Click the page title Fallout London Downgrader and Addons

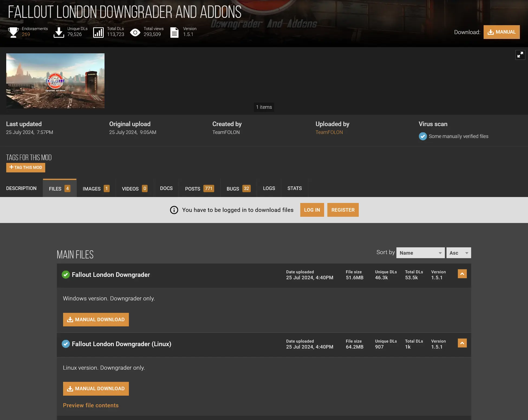[125, 12]
